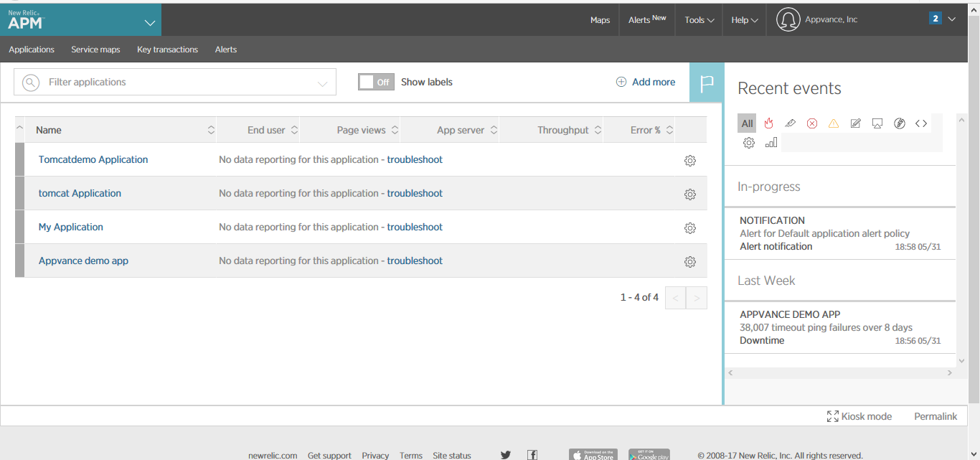Select the All events filter
980x460 pixels.
click(747, 123)
